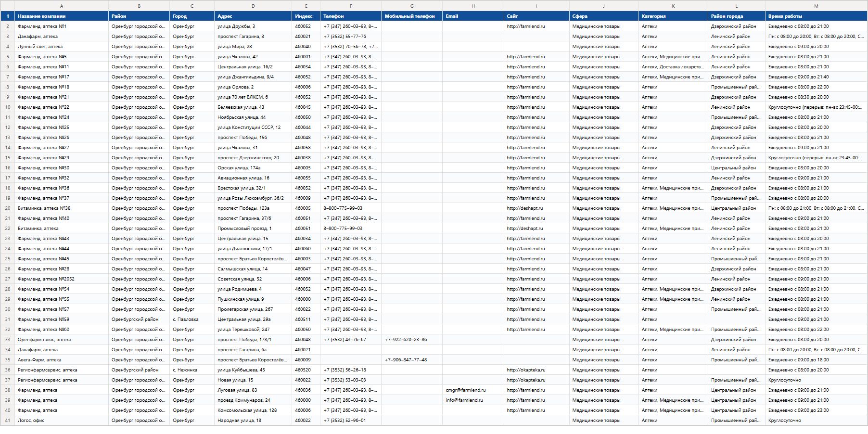Select the 'с. Нежинка' city cell
This screenshot has width=868, height=434.
click(192, 370)
